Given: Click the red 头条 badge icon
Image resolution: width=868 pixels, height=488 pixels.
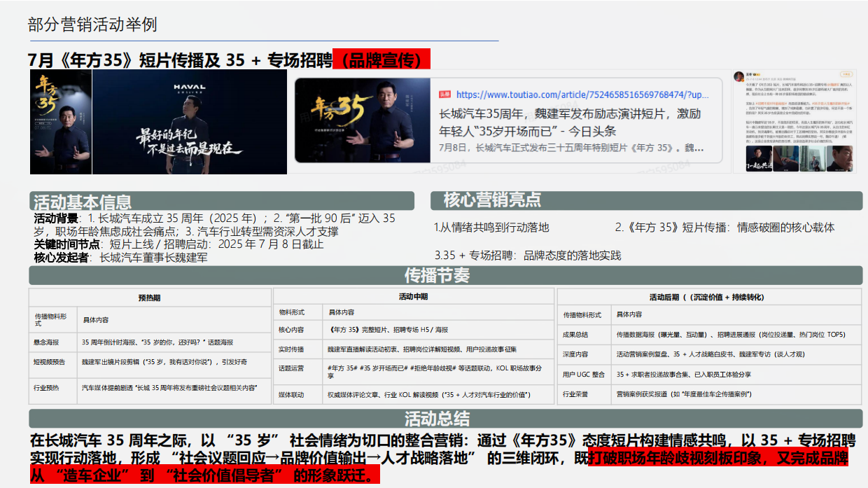Looking at the screenshot, I should 445,95.
